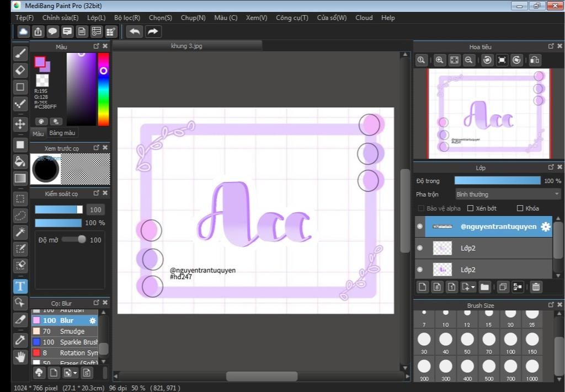This screenshot has width=565, height=392.
Task: Click the transparent color swatch
Action: tap(42, 80)
